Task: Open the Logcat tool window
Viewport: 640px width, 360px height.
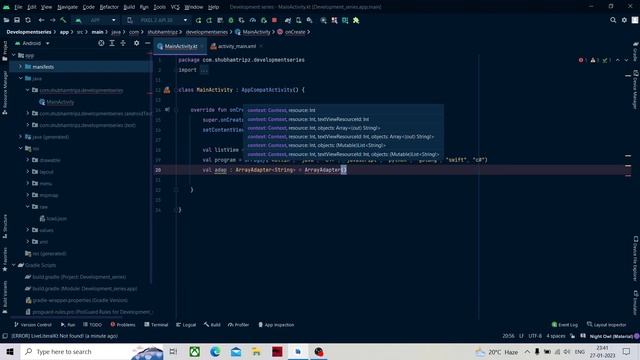Action: pyautogui.click(x=186, y=325)
